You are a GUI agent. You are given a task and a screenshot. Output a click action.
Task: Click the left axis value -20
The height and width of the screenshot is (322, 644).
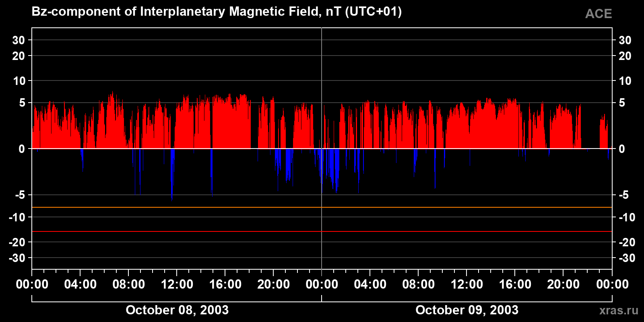click(17, 242)
